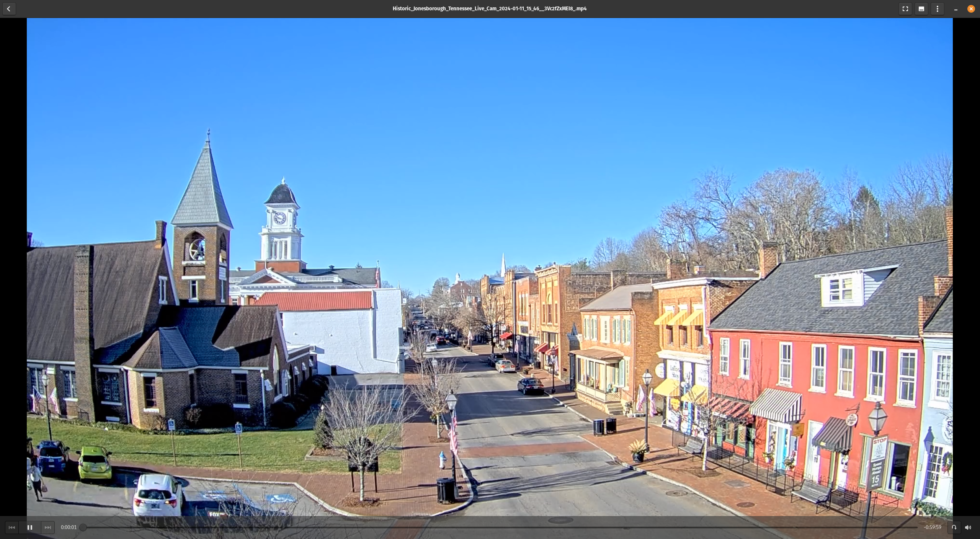Click the seek bar knob at the start
The image size is (980, 539).
pos(83,527)
